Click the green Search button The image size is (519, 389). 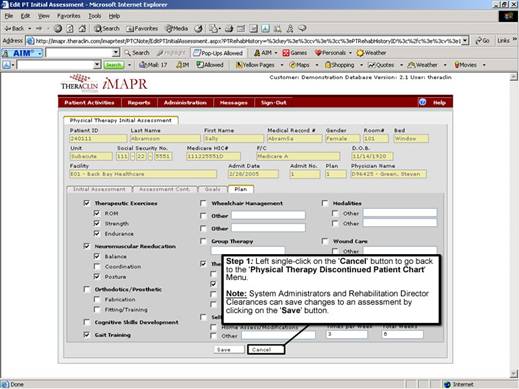(114, 65)
